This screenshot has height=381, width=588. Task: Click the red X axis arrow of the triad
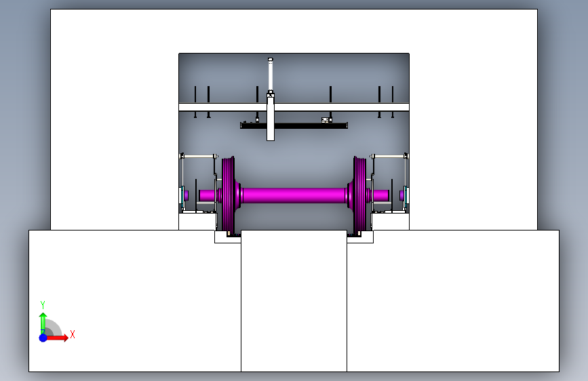point(56,338)
